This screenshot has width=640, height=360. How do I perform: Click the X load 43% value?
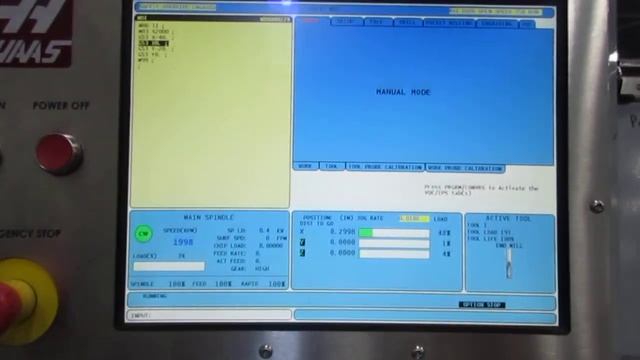click(x=444, y=233)
